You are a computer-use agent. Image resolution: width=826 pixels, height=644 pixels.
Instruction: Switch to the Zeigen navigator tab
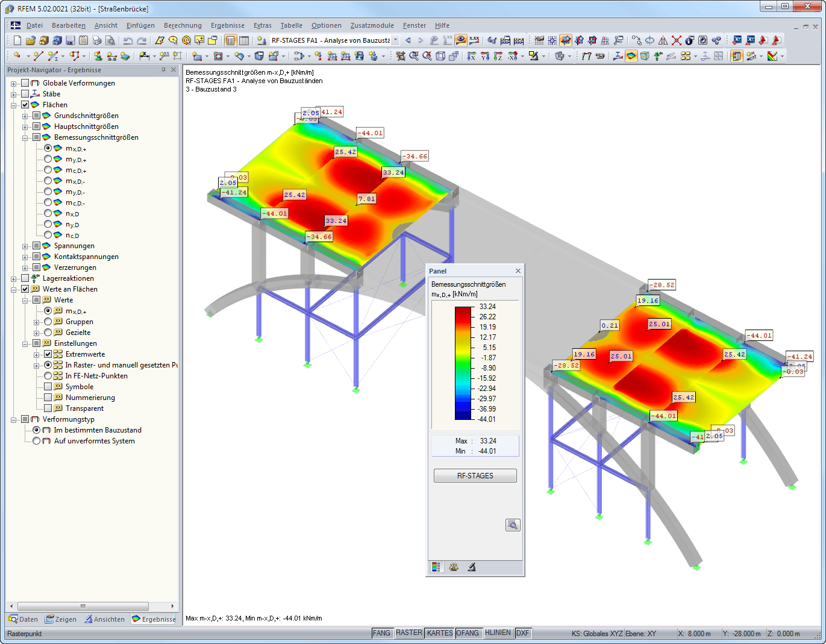[x=61, y=619]
